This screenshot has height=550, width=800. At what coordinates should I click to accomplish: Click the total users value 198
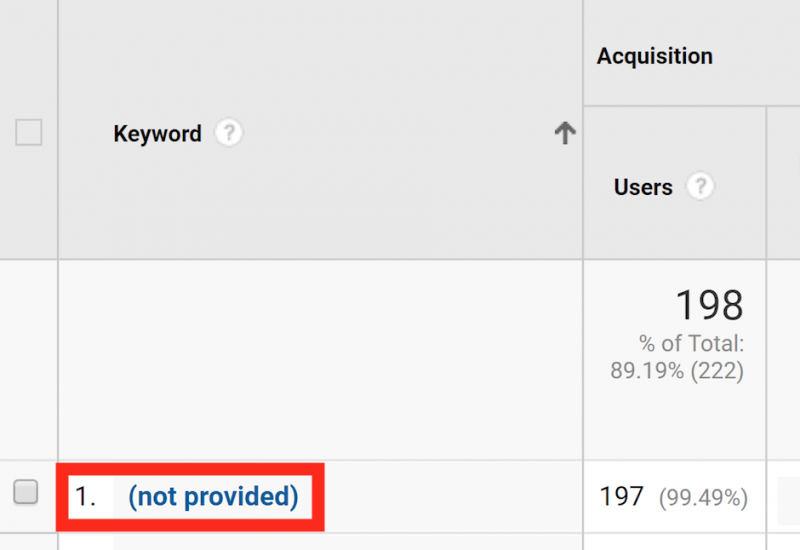point(710,305)
